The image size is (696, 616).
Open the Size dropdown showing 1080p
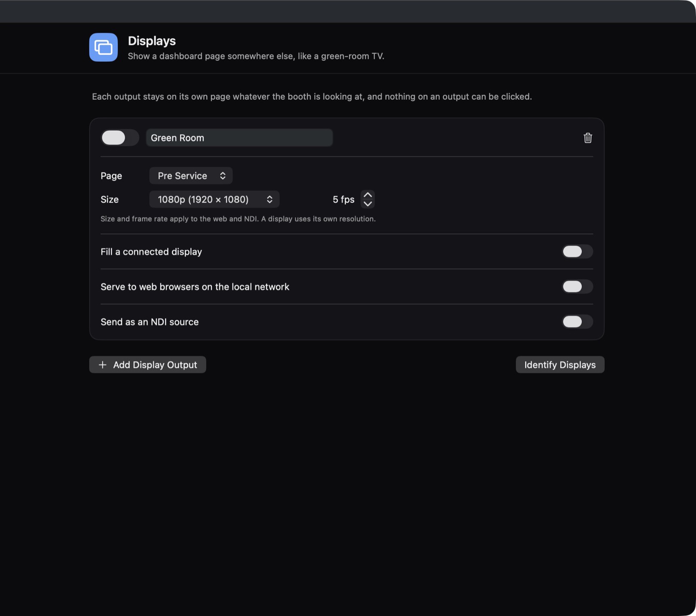pyautogui.click(x=214, y=199)
